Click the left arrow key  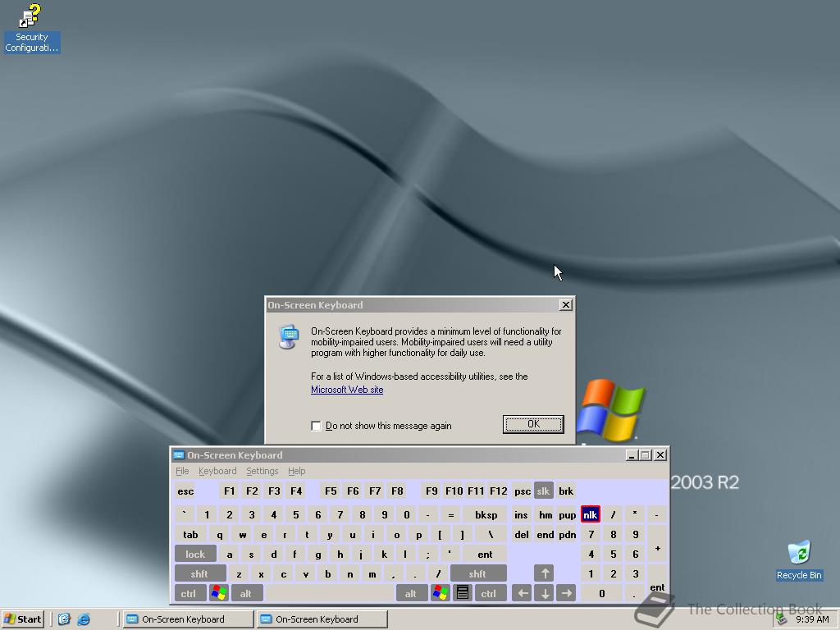point(522,593)
